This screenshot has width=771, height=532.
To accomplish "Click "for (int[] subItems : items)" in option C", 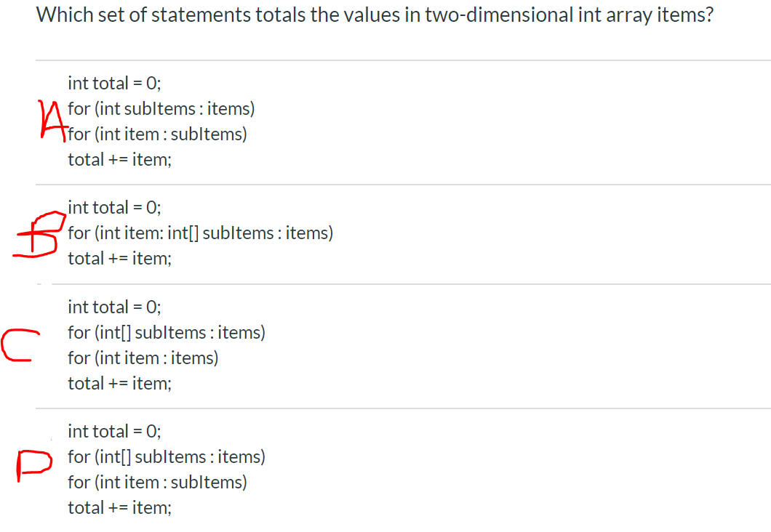I will click(166, 333).
